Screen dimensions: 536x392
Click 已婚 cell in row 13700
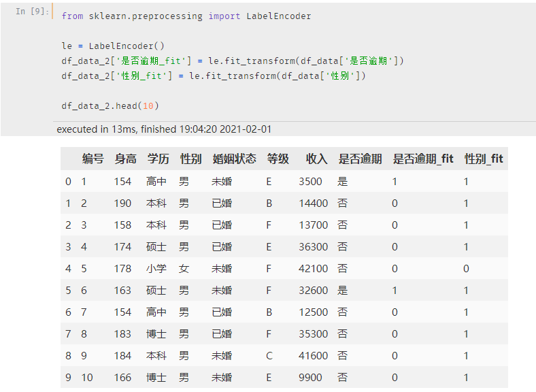222,225
